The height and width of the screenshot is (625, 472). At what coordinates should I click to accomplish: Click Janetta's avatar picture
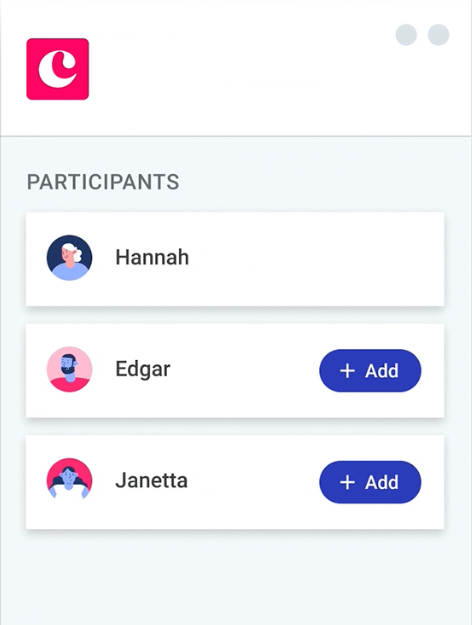[69, 481]
